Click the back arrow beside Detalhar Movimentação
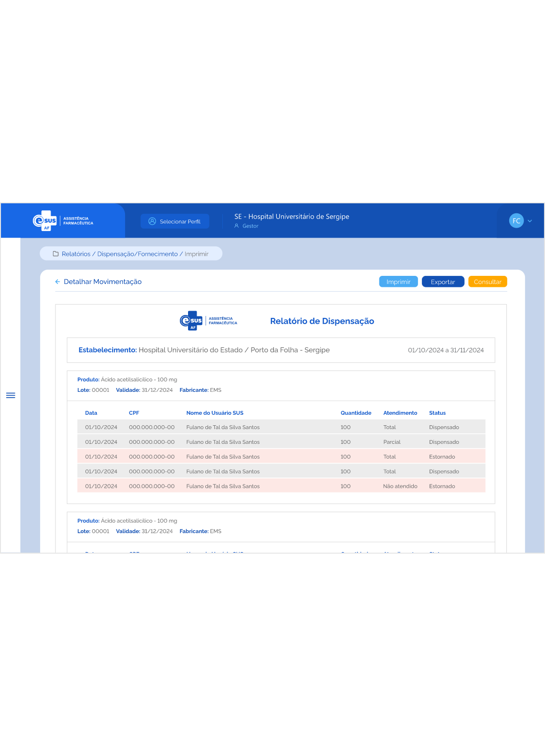 tap(57, 282)
